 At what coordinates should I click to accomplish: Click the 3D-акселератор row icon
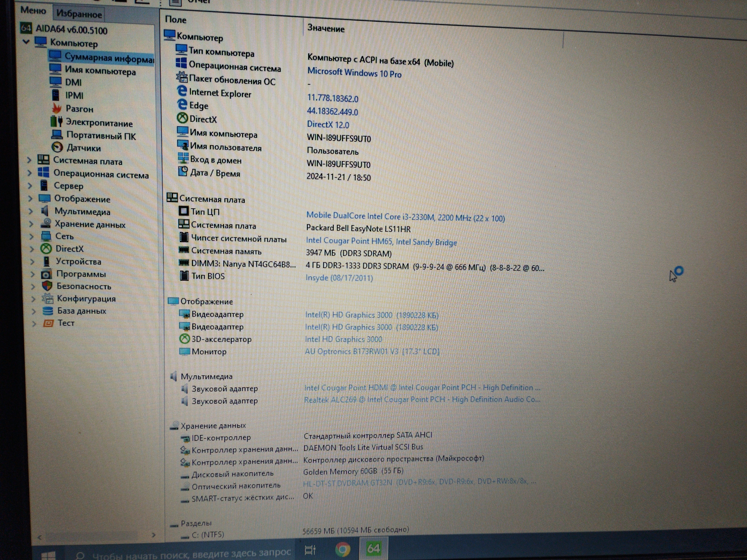tap(184, 339)
